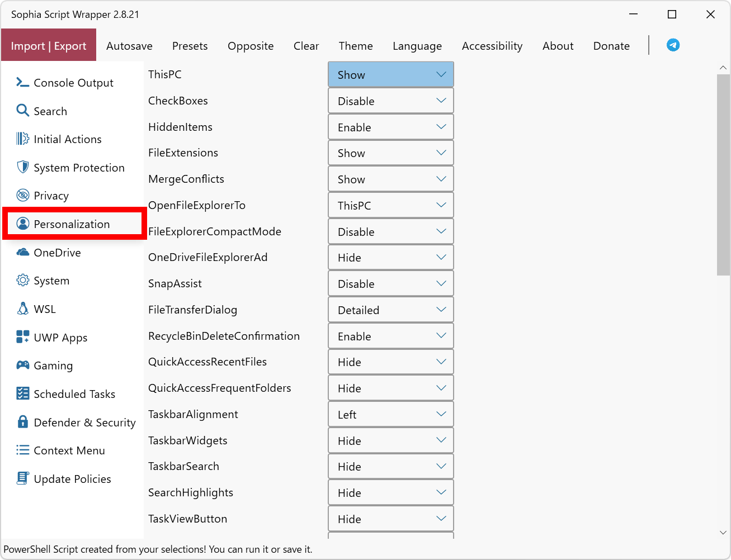Open the HiddenItems combo box
The height and width of the screenshot is (560, 731).
click(390, 127)
